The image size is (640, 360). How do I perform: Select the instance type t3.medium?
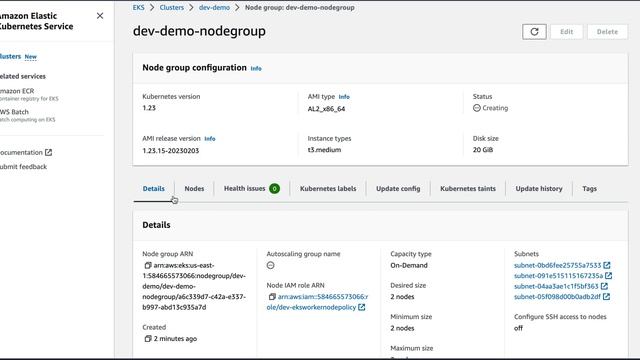pyautogui.click(x=324, y=150)
